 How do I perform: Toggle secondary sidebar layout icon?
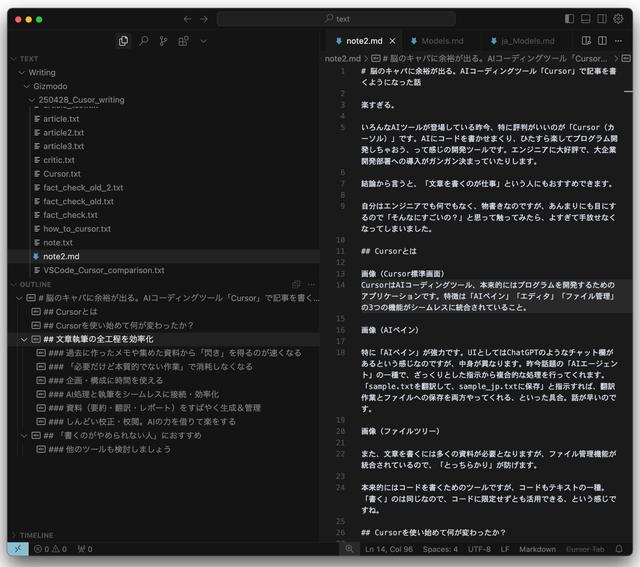(602, 19)
